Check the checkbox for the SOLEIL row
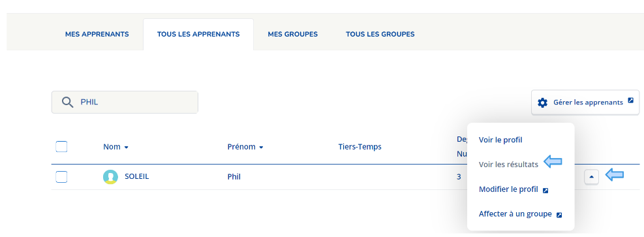The width and height of the screenshot is (644, 237). 61,177
